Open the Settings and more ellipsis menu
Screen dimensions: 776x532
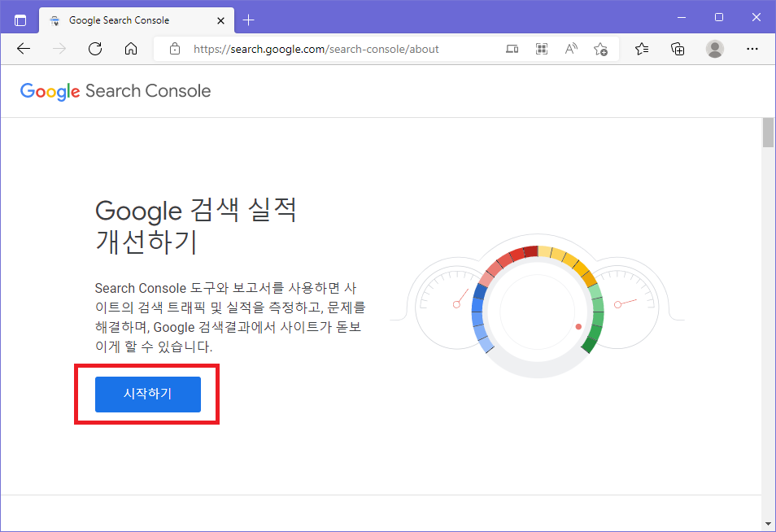click(752, 49)
